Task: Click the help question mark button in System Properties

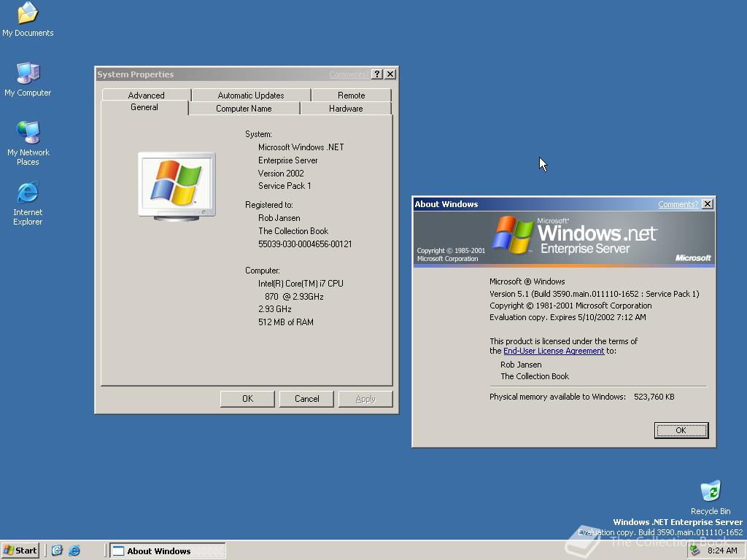Action: (x=377, y=74)
